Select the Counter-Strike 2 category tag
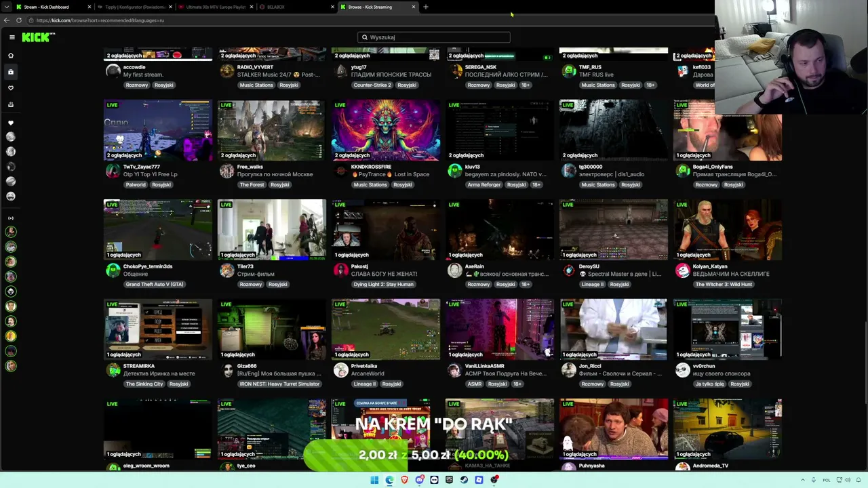The width and height of the screenshot is (868, 488). 372,85
